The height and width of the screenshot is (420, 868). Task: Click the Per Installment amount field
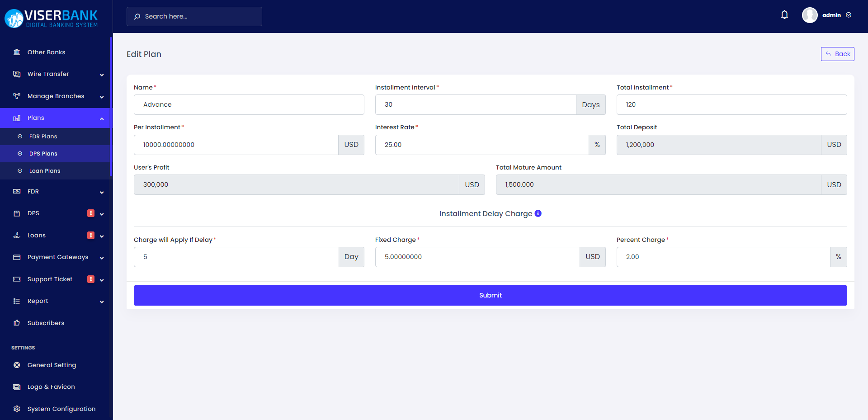(x=236, y=145)
